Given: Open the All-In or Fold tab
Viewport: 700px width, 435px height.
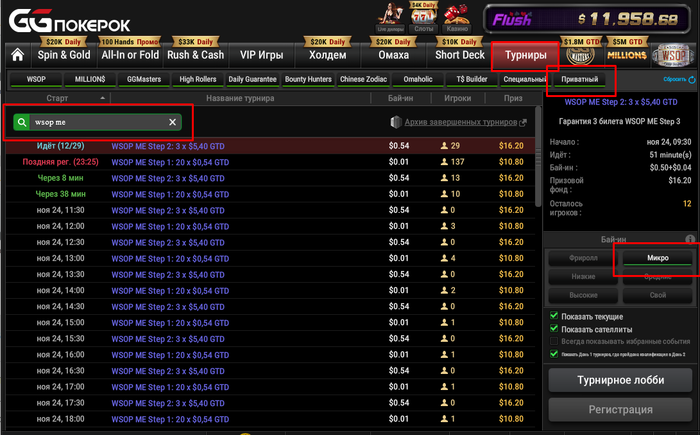Looking at the screenshot, I should coord(130,55).
